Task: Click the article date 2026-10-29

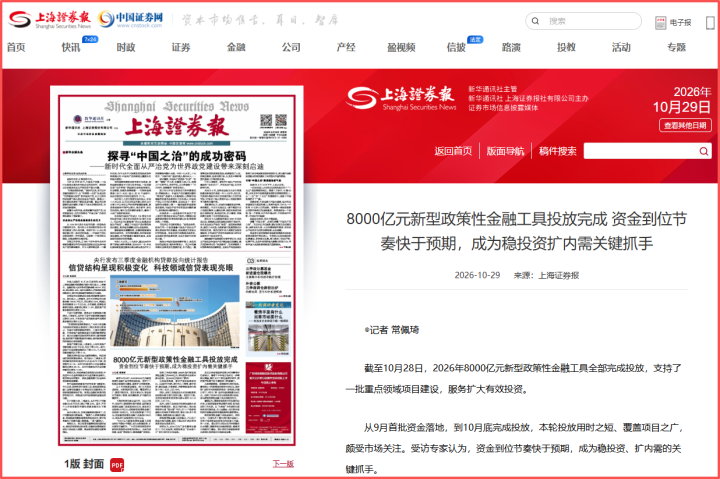Action: pyautogui.click(x=477, y=275)
